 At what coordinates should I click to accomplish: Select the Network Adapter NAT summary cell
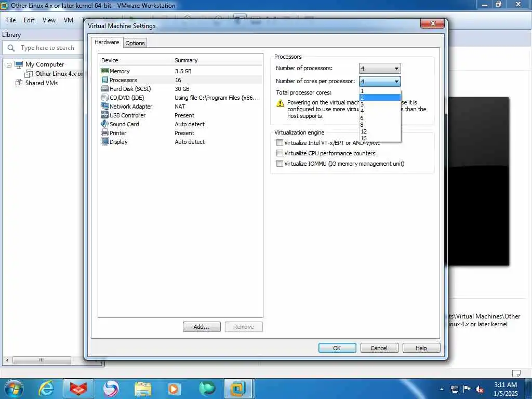pyautogui.click(x=180, y=107)
